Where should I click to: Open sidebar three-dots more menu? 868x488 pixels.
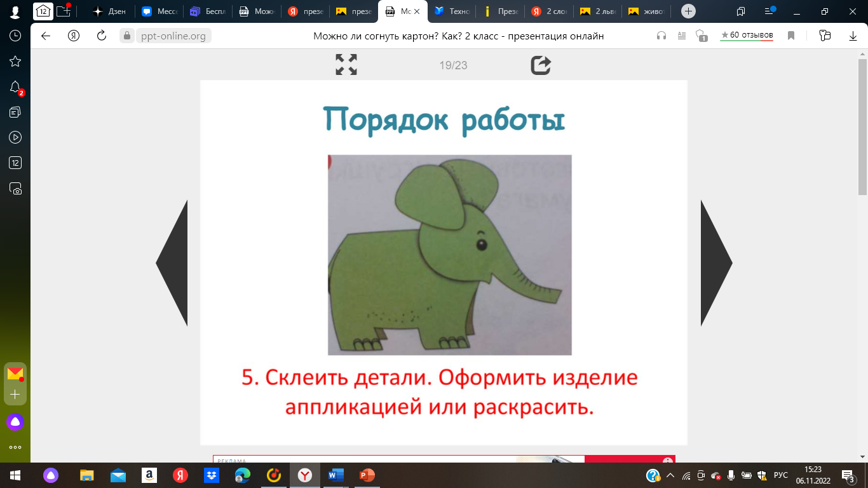[15, 447]
